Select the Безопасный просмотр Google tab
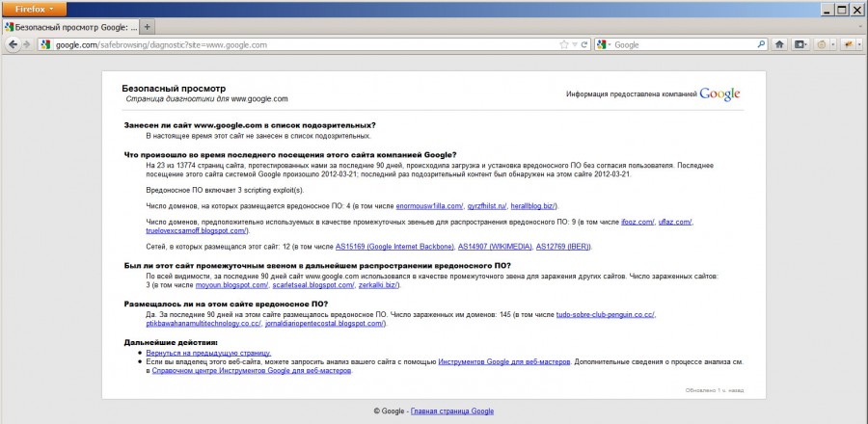The width and height of the screenshot is (868, 424). 70,27
